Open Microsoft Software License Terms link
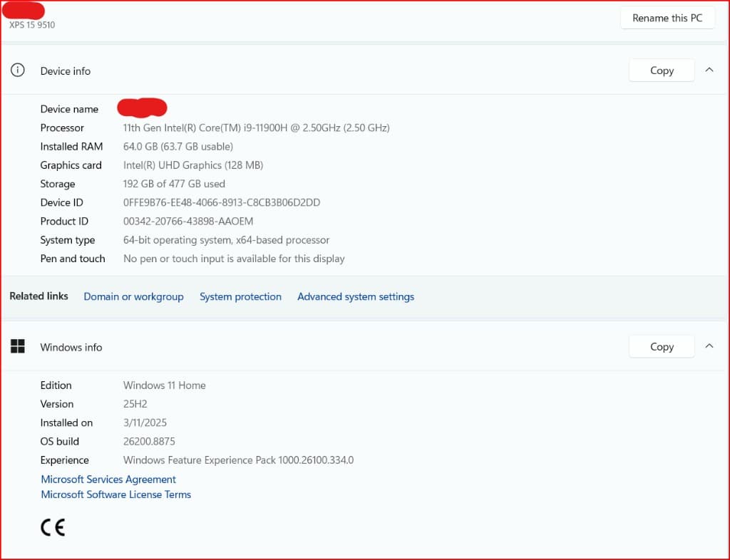The width and height of the screenshot is (730, 560). pos(116,494)
